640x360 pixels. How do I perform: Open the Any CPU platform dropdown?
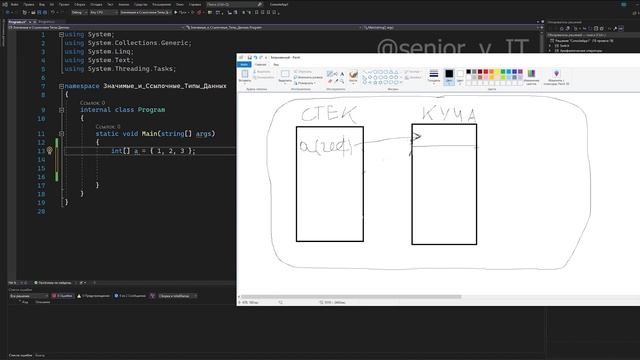[103, 12]
